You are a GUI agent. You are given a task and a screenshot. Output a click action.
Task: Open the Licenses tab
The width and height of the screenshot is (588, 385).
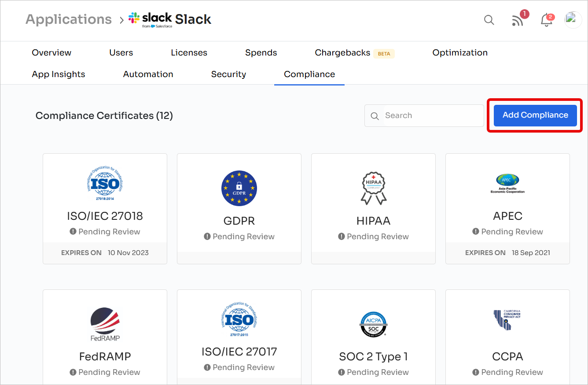point(189,52)
